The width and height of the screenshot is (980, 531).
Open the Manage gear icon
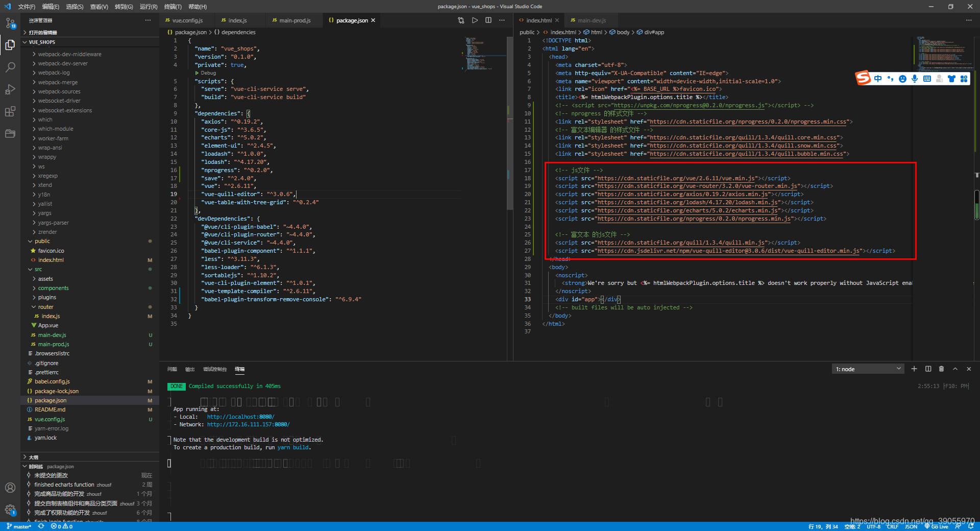pyautogui.click(x=10, y=510)
